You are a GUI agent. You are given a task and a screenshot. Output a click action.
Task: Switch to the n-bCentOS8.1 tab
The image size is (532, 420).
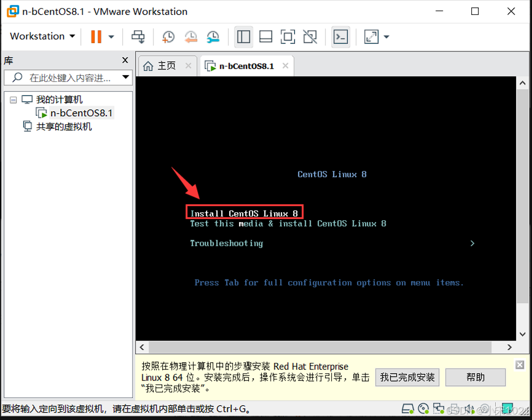[x=246, y=66]
